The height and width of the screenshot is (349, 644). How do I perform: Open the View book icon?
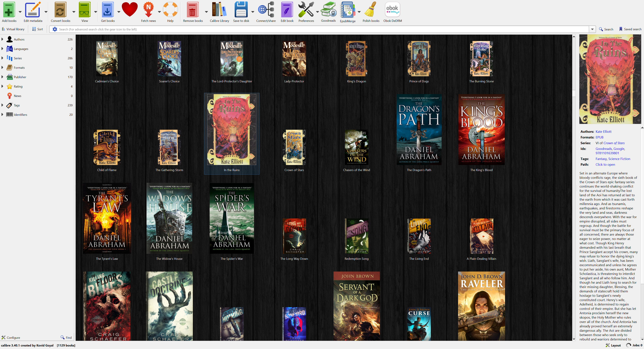point(84,10)
